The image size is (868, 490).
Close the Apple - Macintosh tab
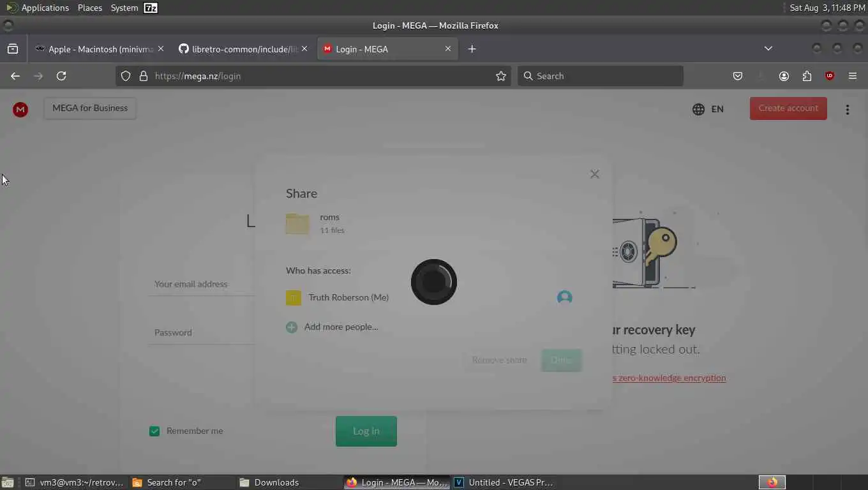(161, 48)
